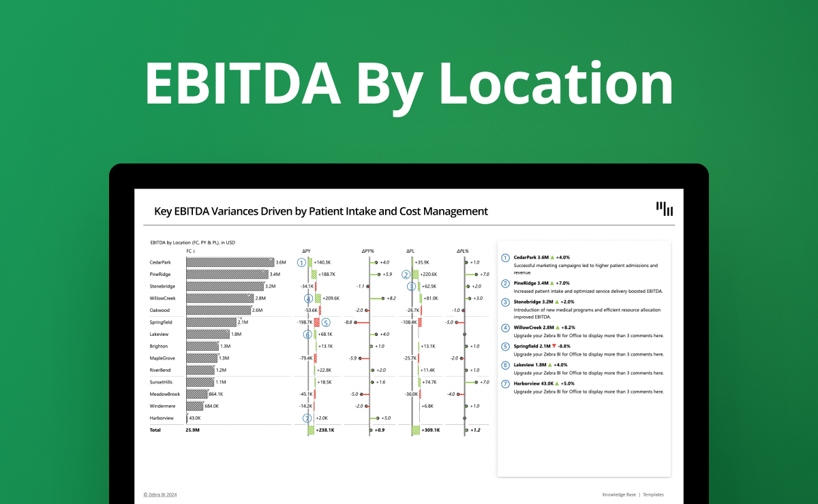Click the © Zebra BI 2024 link
Viewport: 818px width, 504px height.
pyautogui.click(x=160, y=494)
